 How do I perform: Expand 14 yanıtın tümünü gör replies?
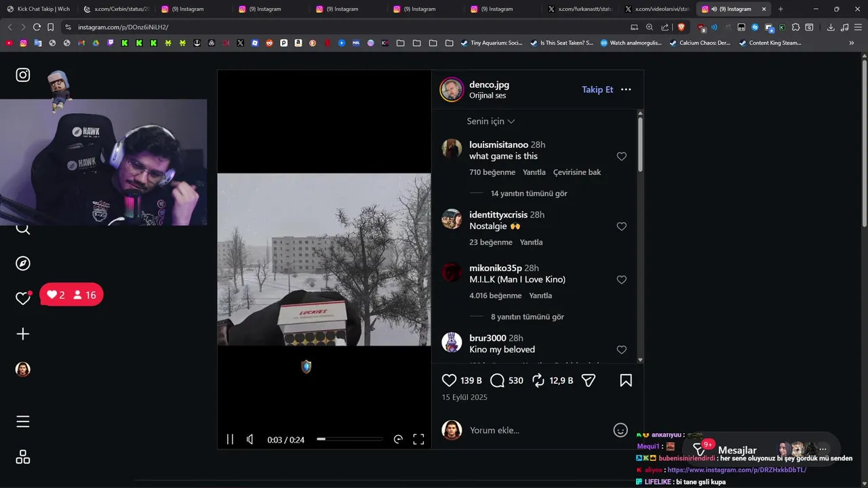click(x=529, y=193)
